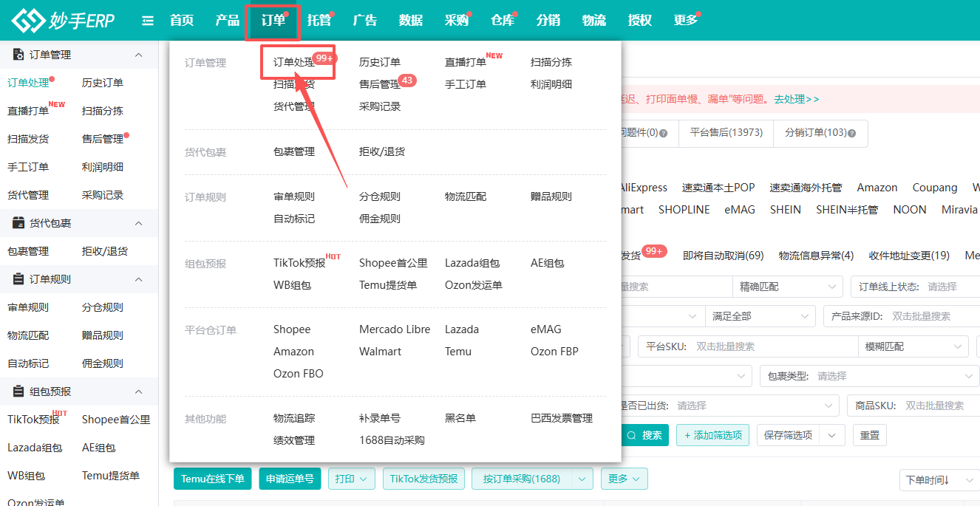Open the 产品 top nav menu
Viewport: 980px width, 506px height.
click(228, 21)
